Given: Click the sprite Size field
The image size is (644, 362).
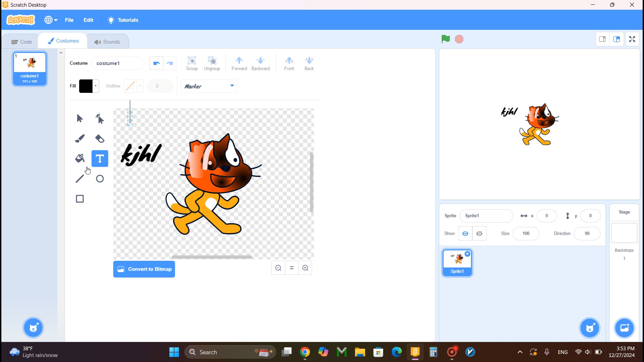Looking at the screenshot, I should coord(526,234).
